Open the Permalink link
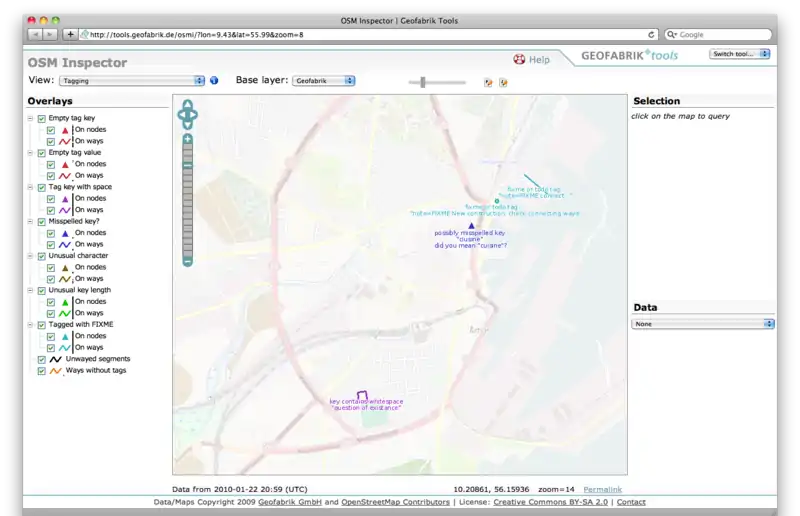The height and width of the screenshot is (516, 800). (x=602, y=488)
